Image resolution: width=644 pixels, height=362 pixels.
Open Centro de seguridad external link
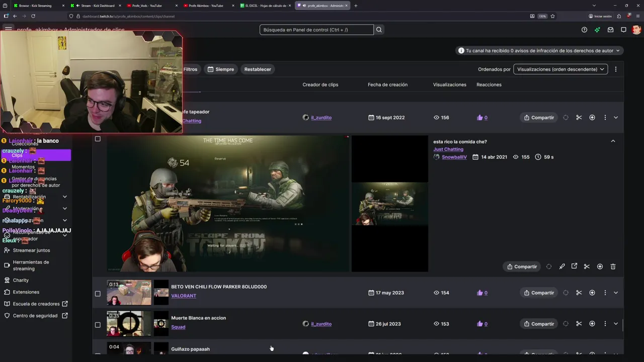click(x=35, y=316)
